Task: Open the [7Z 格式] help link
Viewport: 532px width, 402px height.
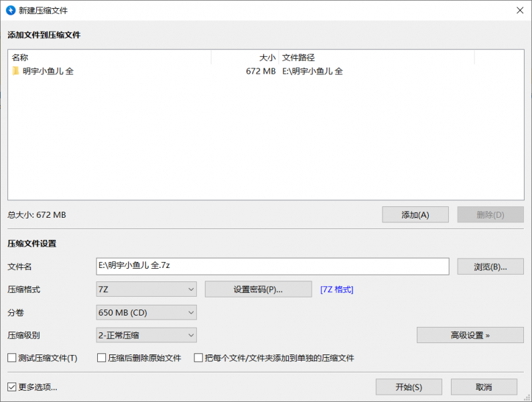Action: pos(336,289)
